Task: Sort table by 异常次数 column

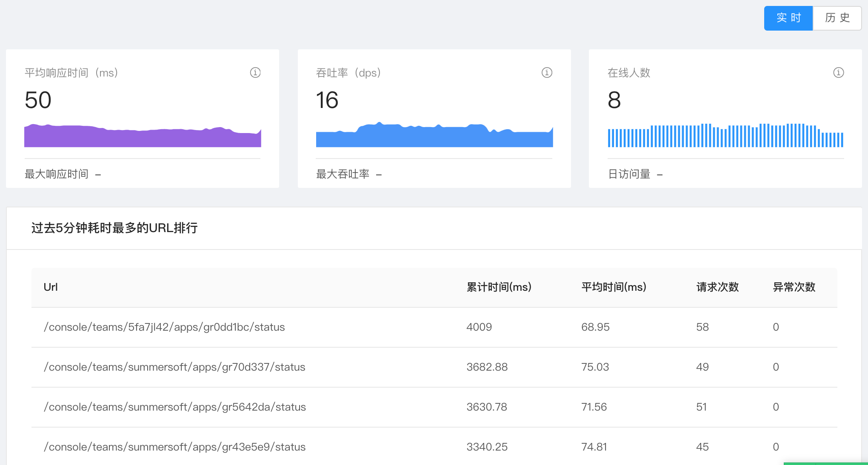Action: click(x=793, y=287)
